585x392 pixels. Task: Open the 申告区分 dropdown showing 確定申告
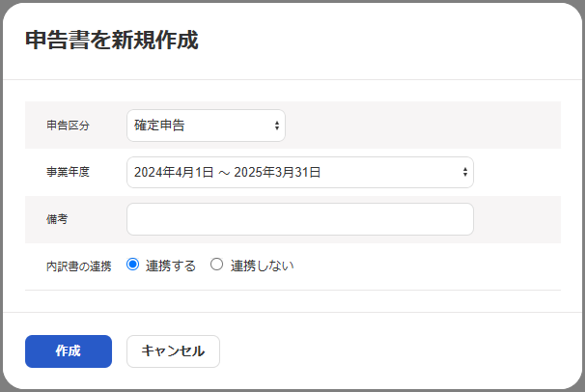pos(206,126)
